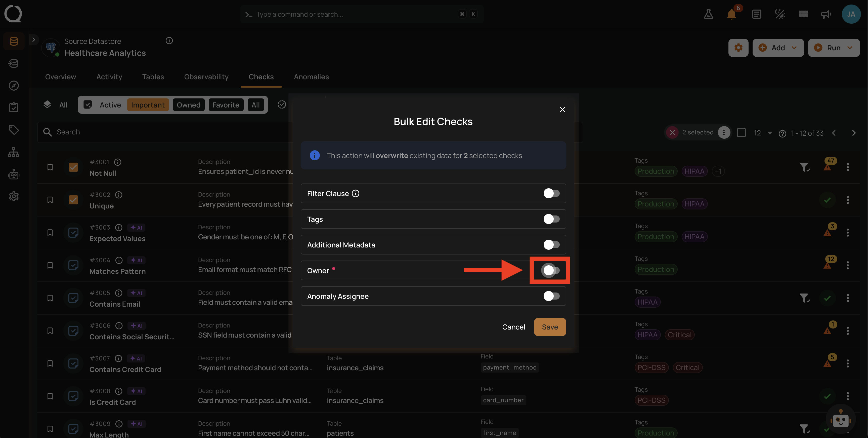Click the chat assistant robot bubble

840,419
